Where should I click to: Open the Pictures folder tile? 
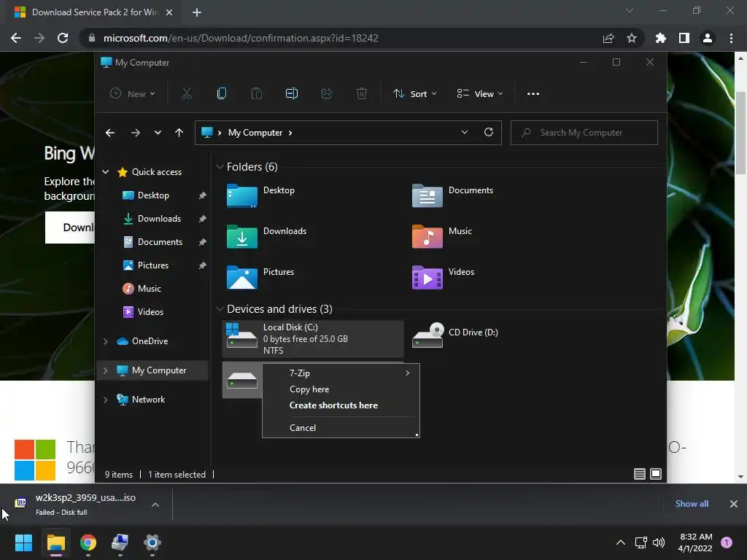click(x=260, y=277)
